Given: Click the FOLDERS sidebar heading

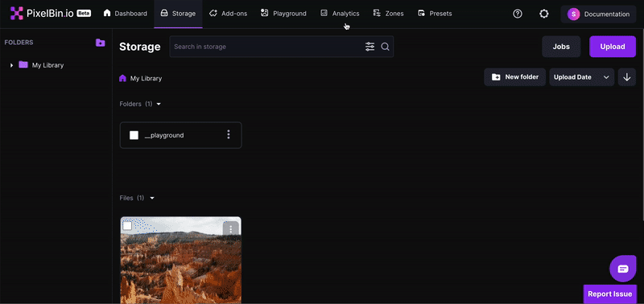Looking at the screenshot, I should click(x=19, y=43).
